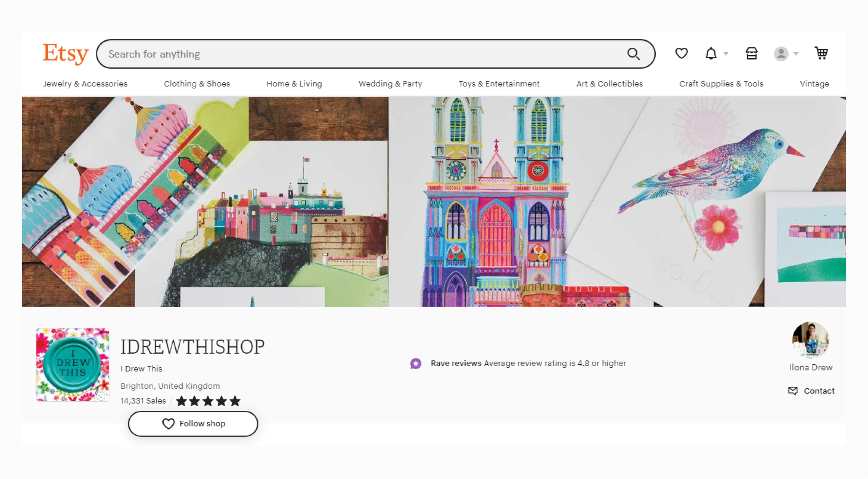
Task: Click the purple Rave reviews badge icon
Action: click(416, 363)
